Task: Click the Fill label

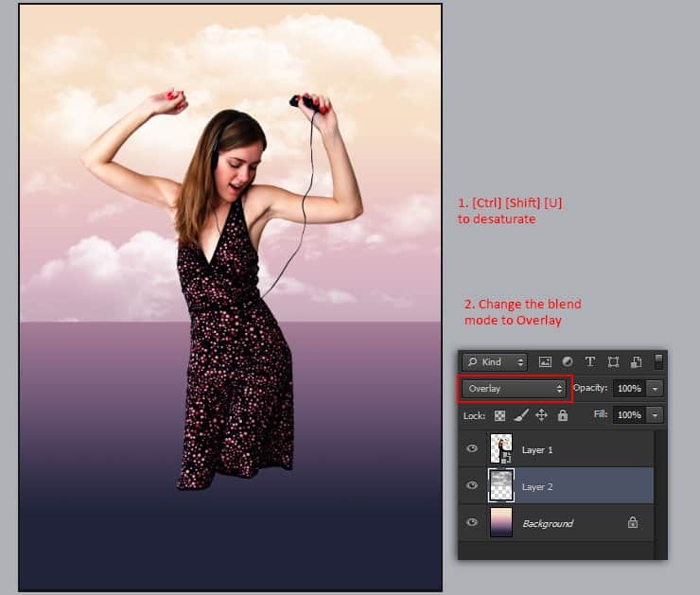Action: coord(601,414)
